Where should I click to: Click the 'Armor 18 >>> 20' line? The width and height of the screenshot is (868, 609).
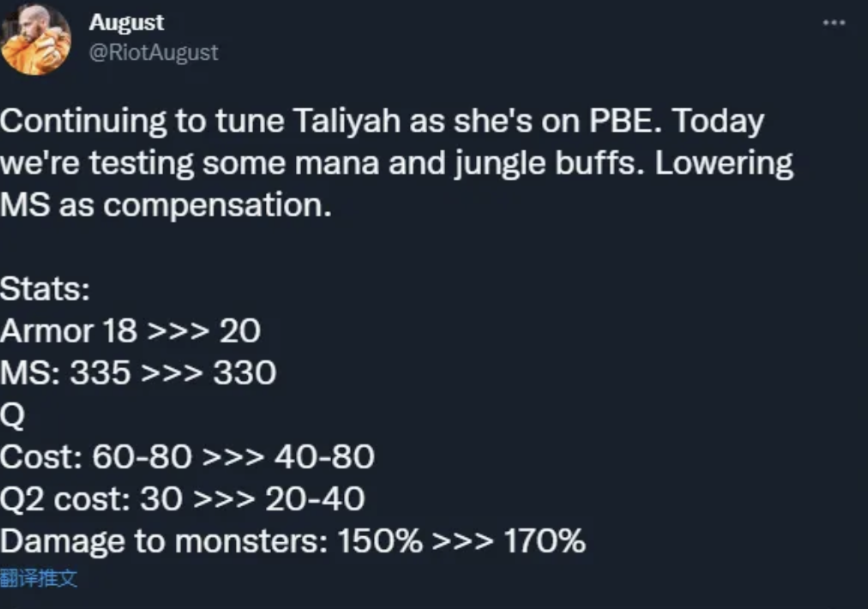[130, 331]
